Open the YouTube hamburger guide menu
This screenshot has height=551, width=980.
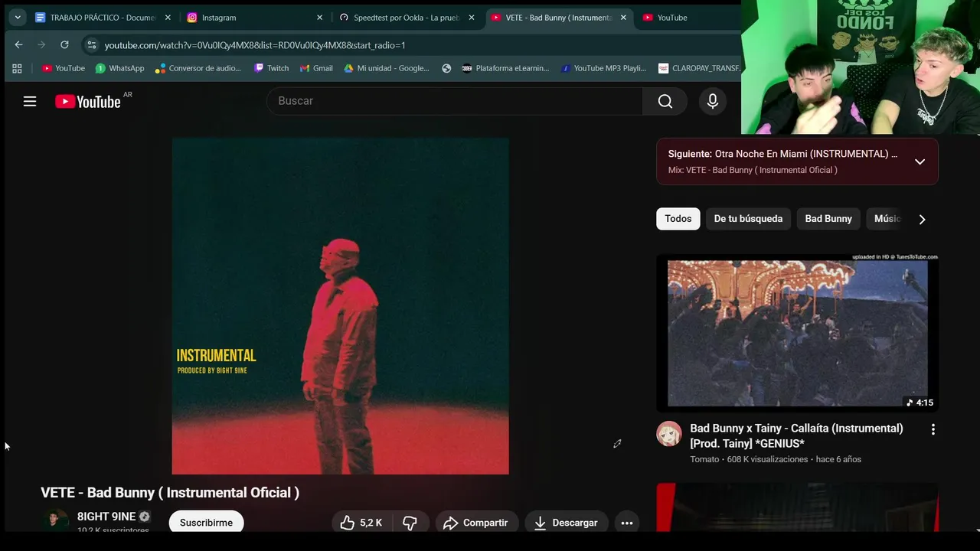pyautogui.click(x=30, y=101)
